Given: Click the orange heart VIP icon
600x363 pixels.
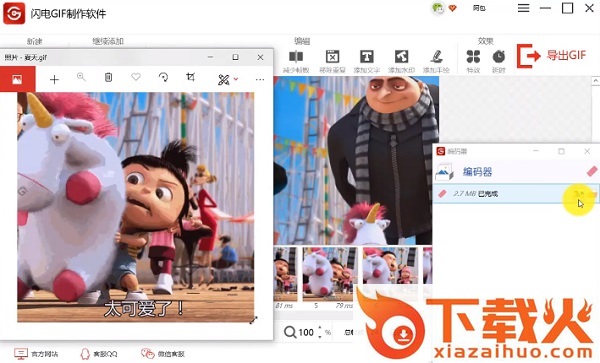Looking at the screenshot, I should pyautogui.click(x=453, y=8).
